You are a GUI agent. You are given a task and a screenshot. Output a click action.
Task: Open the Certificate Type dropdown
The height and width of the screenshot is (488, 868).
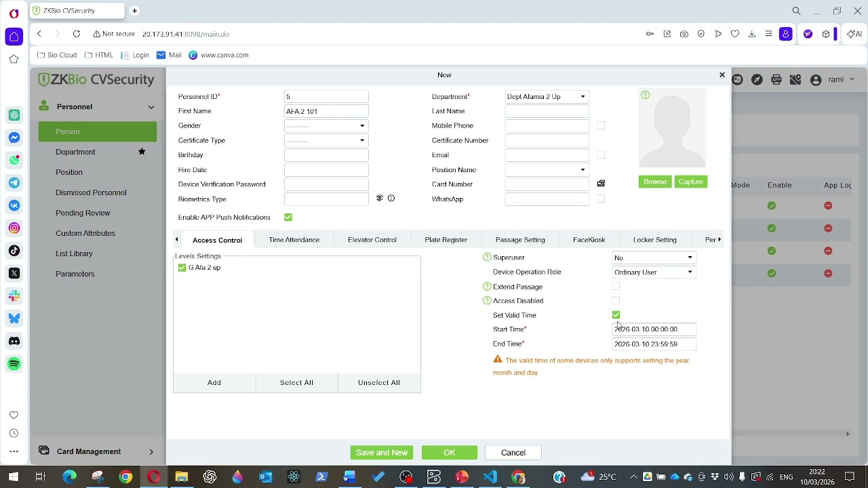[x=326, y=140]
